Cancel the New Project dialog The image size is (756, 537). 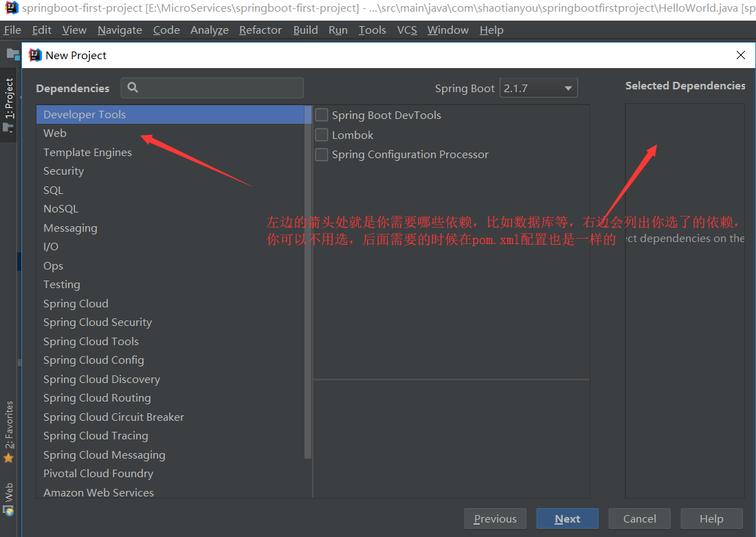(639, 518)
